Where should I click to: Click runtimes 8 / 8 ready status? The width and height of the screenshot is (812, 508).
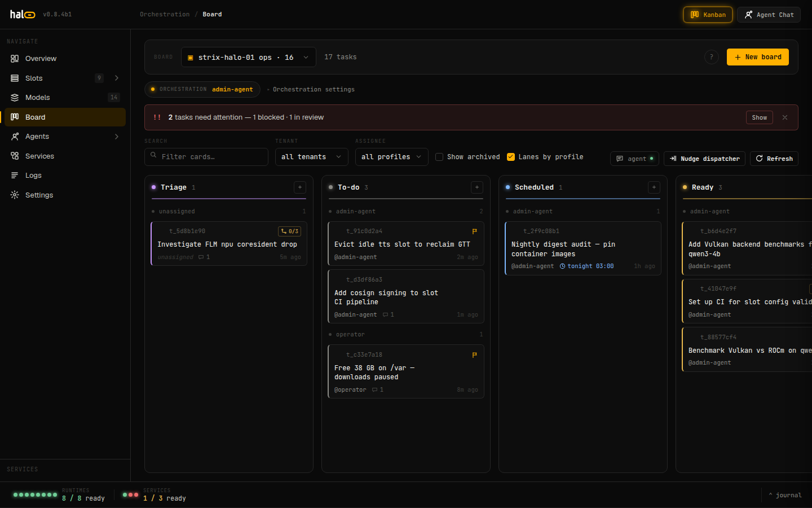pyautogui.click(x=59, y=495)
